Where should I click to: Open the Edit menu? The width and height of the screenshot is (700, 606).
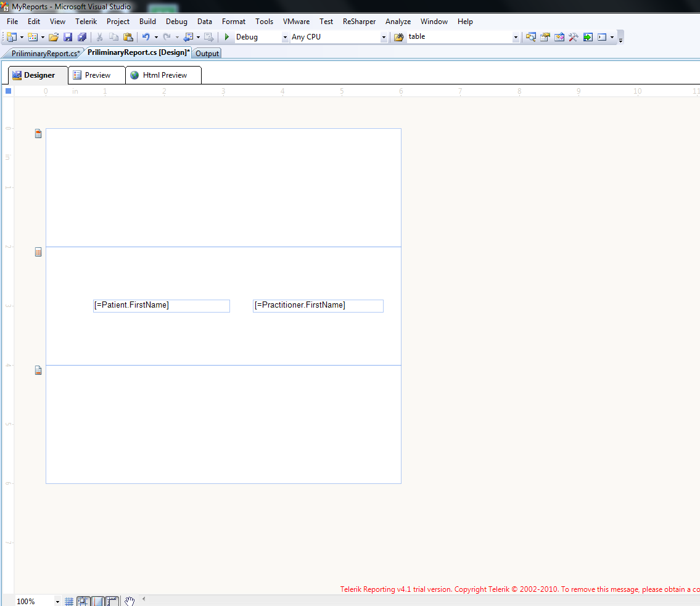click(x=34, y=22)
